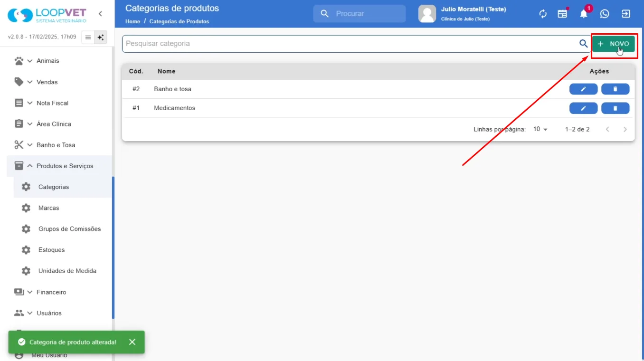Click the logout icon in the header
Screen dimensions: 644x361
click(x=626, y=14)
